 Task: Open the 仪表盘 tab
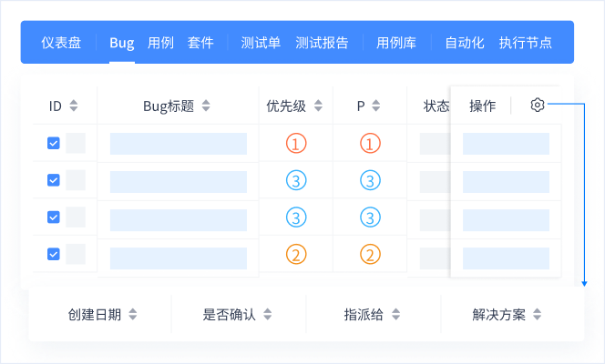tap(61, 43)
